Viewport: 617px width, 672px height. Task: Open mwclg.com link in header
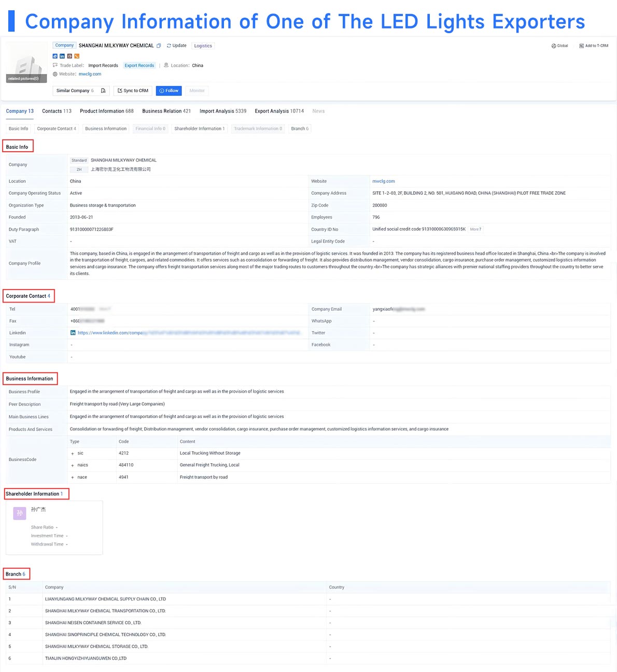click(90, 74)
